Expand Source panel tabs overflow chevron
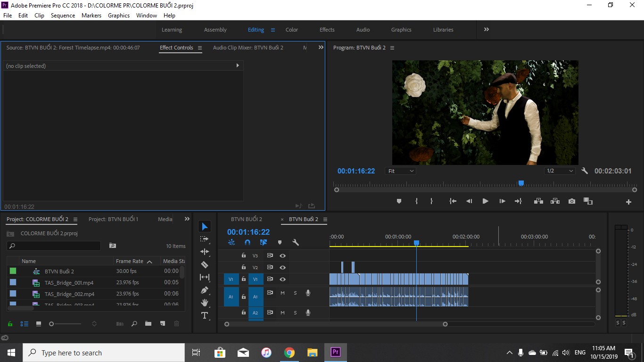Screen dimensions: 644x362 pos(321,48)
